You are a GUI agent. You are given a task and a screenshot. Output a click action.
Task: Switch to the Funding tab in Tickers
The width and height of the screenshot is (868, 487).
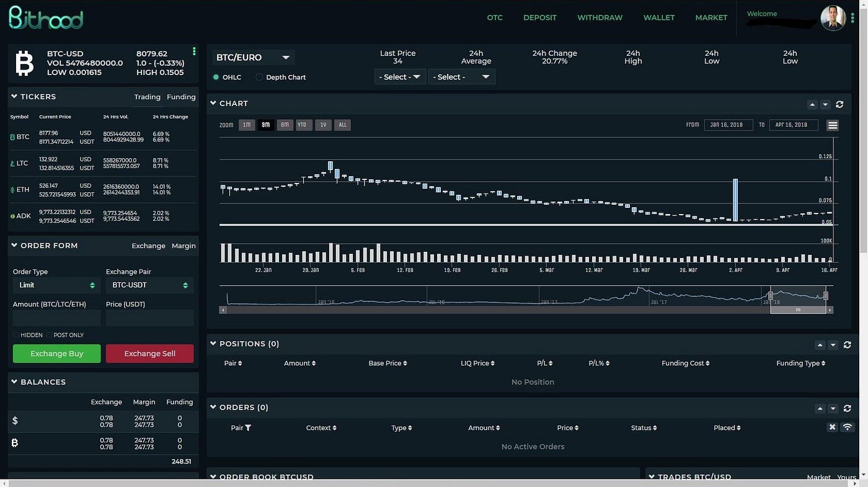(181, 97)
